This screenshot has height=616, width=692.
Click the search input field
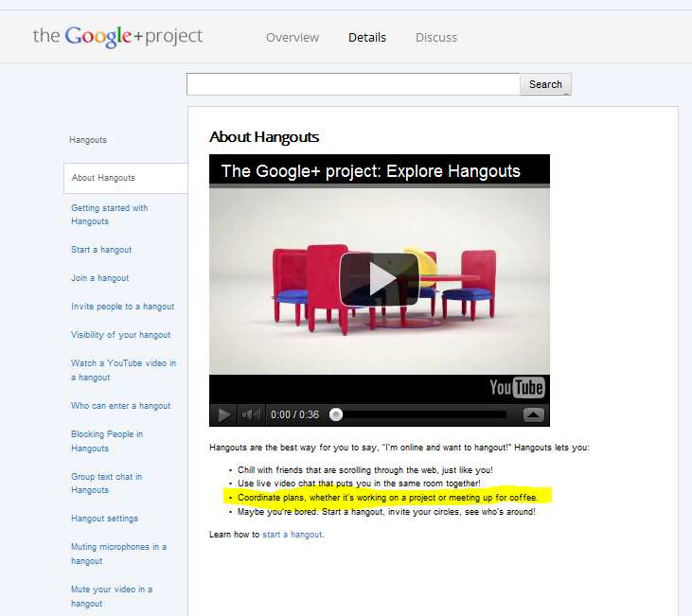coord(353,84)
